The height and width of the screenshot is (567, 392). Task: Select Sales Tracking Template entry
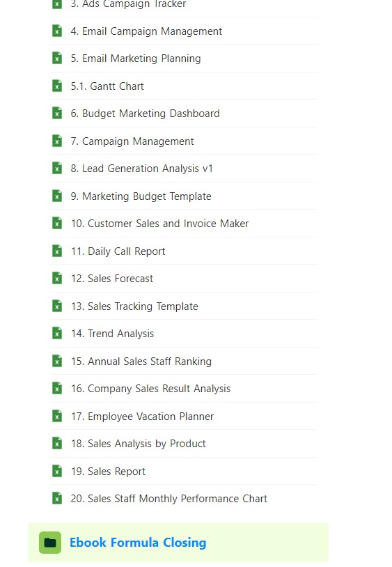[134, 306]
